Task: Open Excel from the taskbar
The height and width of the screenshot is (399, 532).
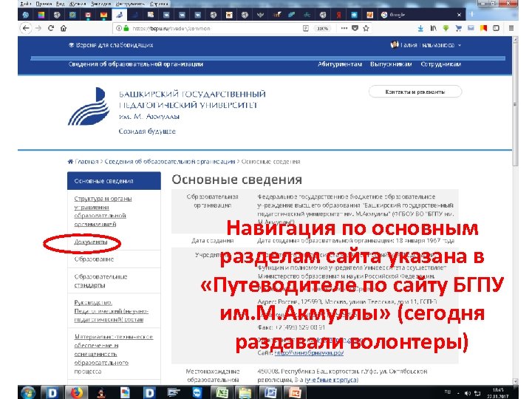Action: point(222,392)
